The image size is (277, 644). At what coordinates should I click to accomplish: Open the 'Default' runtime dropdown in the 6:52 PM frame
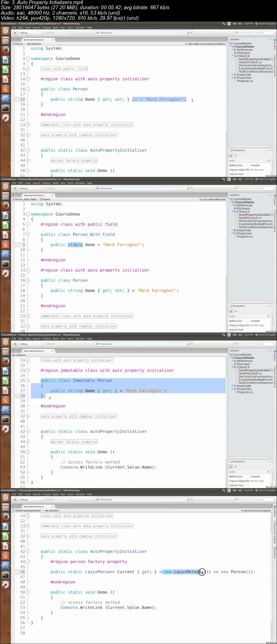click(x=57, y=344)
